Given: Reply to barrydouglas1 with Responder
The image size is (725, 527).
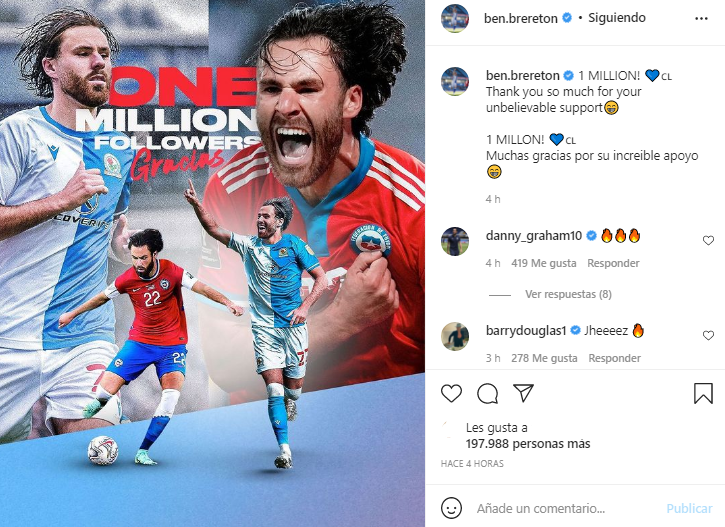Looking at the screenshot, I should (x=614, y=358).
